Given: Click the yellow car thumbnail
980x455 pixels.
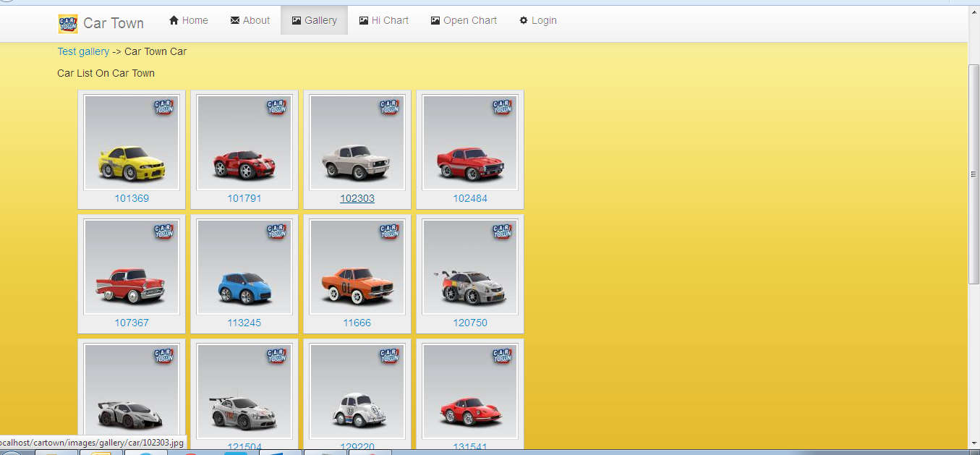Looking at the screenshot, I should (132, 142).
